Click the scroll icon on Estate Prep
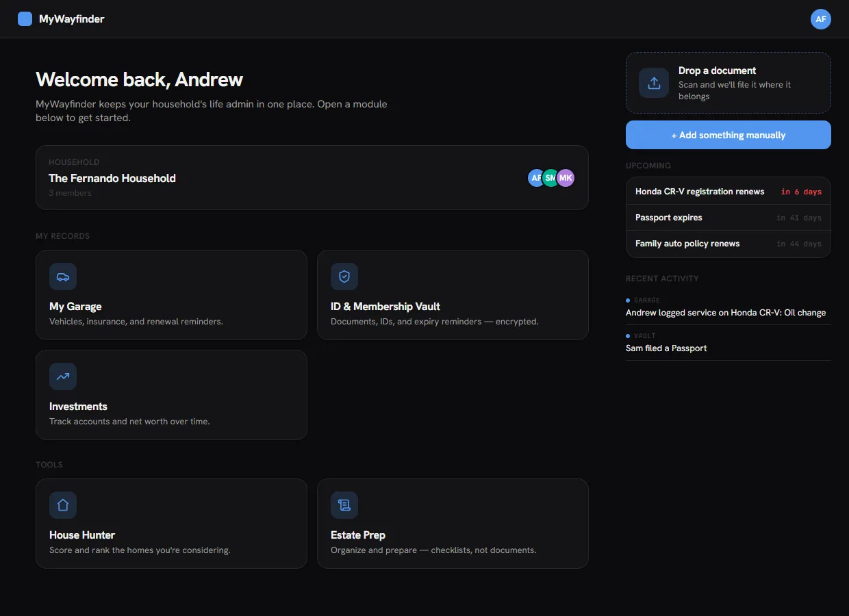 pyautogui.click(x=344, y=505)
